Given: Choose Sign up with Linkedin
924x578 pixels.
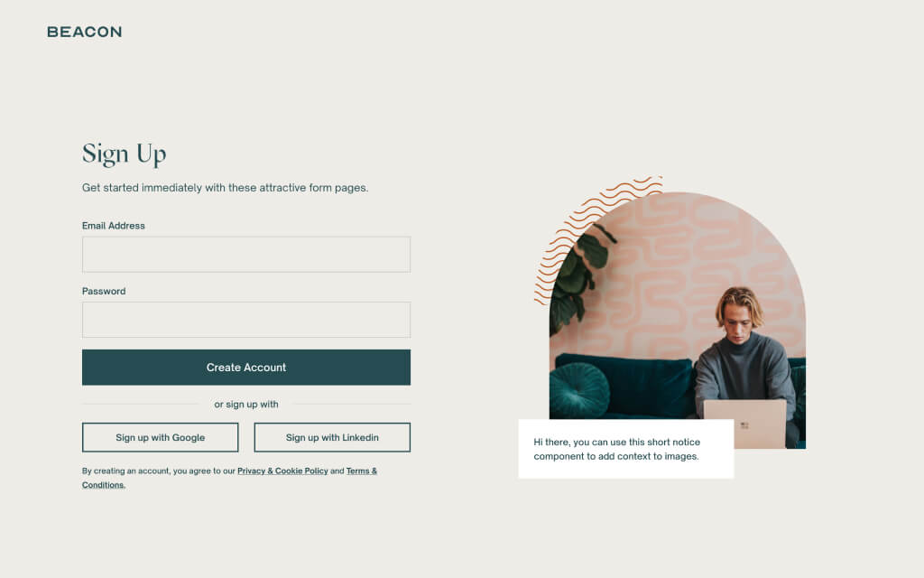Looking at the screenshot, I should (x=332, y=438).
